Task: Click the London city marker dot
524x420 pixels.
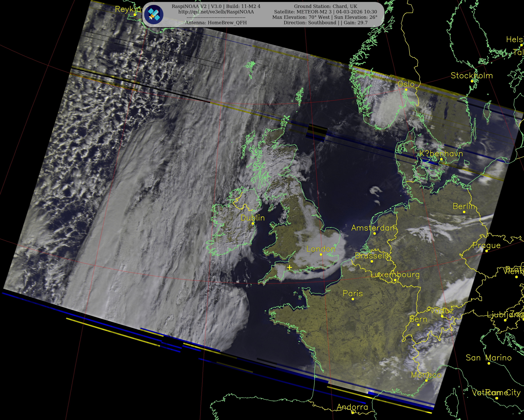Action: [321, 254]
